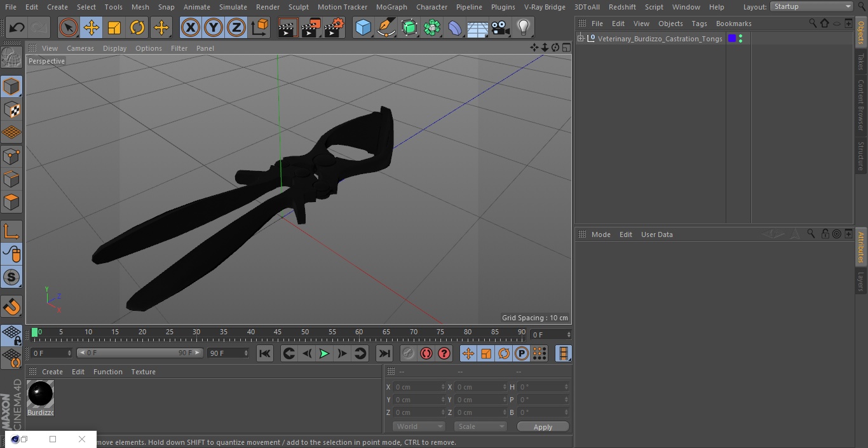
Task: Add a Floor environment object
Action: pos(477,27)
